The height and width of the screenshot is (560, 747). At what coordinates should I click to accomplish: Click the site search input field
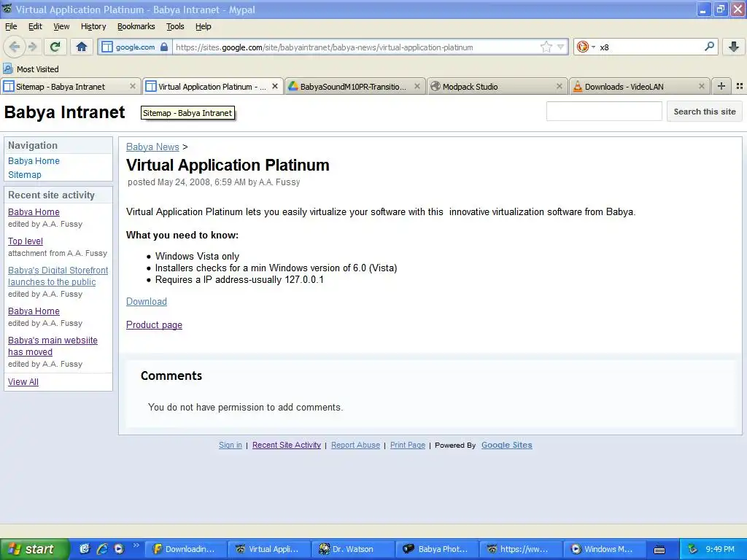[x=604, y=112]
